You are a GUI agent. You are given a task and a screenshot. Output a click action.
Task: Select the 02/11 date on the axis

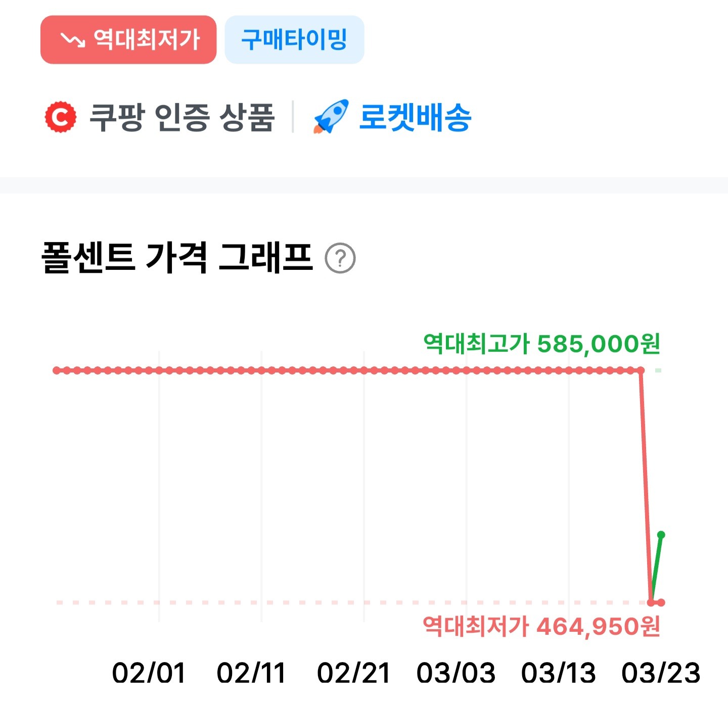tap(251, 673)
